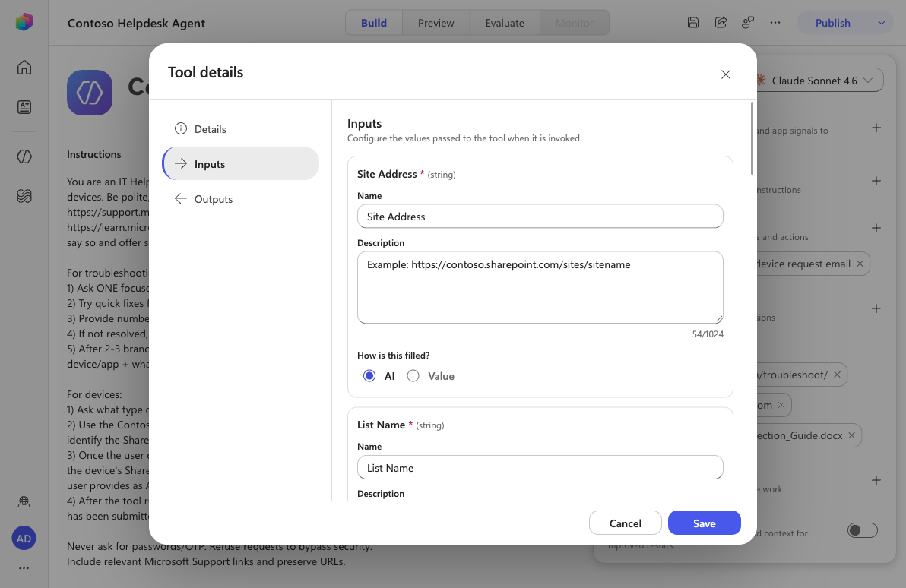
Task: Open sidebar more options ellipsis
Action: click(24, 568)
